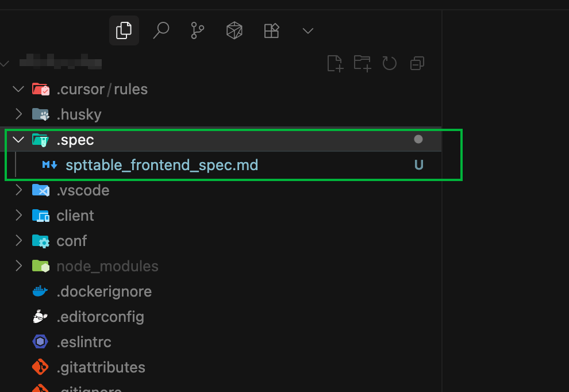Create a new file in explorer
Viewport: 569px width, 392px height.
335,63
